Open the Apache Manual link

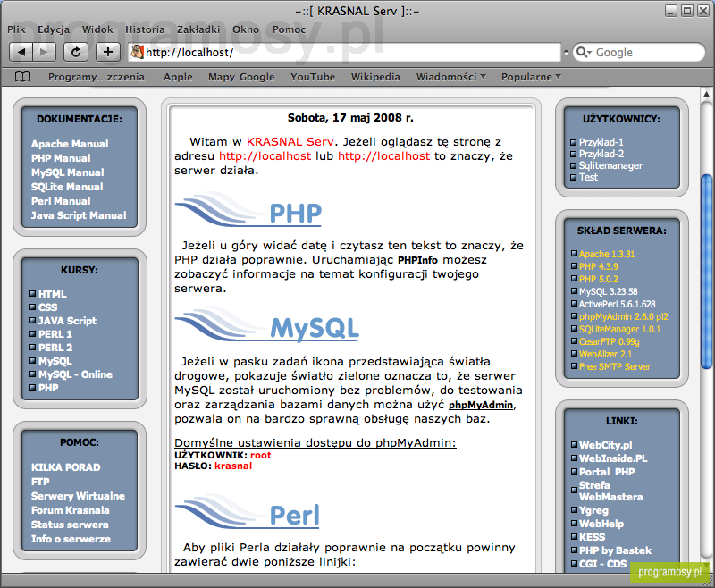(x=70, y=144)
